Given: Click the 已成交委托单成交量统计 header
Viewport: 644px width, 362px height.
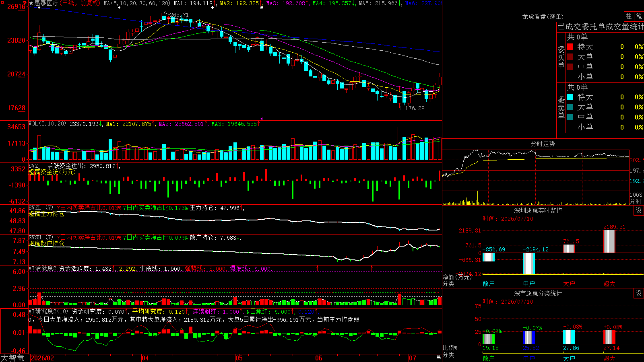Looking at the screenshot, I should (601, 27).
